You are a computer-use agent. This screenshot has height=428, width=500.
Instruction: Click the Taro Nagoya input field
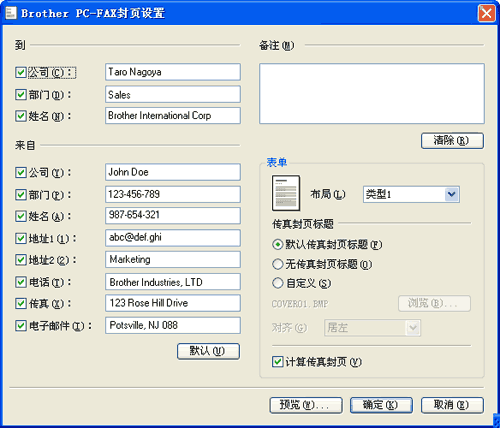coord(173,72)
